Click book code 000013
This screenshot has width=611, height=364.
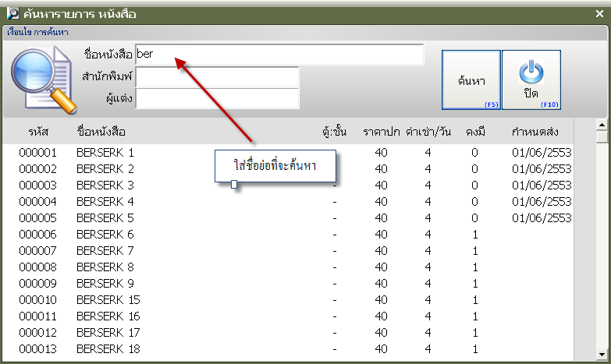pyautogui.click(x=37, y=349)
